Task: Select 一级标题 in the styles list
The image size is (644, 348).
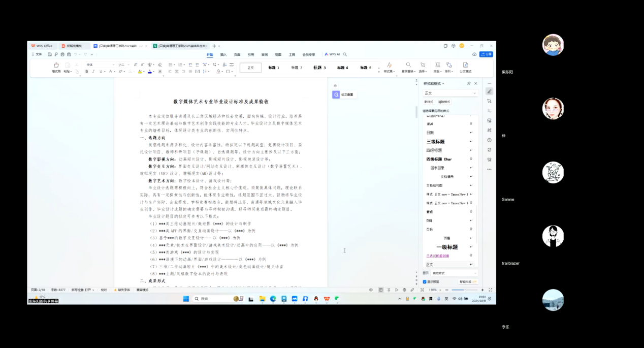Action: click(x=447, y=247)
